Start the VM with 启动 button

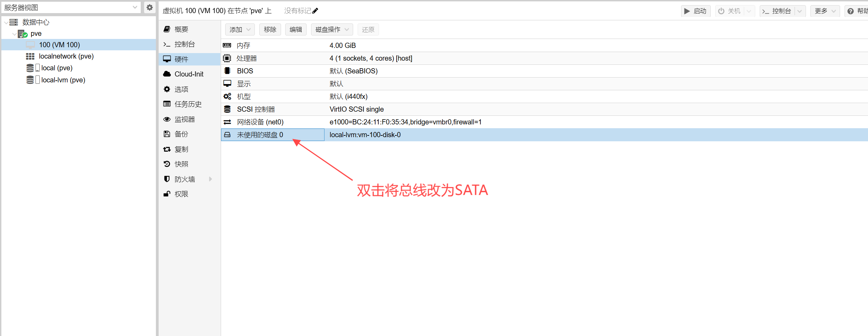[x=696, y=11]
